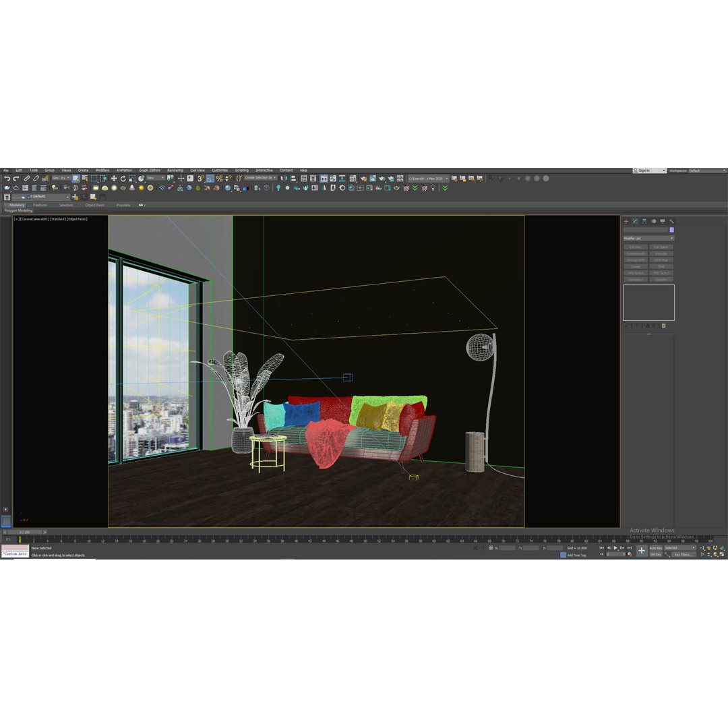Click the Set Key button
The width and height of the screenshot is (728, 728).
[656, 554]
